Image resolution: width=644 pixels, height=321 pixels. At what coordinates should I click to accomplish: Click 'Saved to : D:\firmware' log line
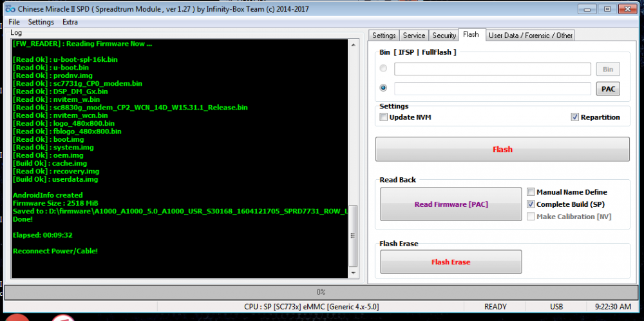click(180, 211)
